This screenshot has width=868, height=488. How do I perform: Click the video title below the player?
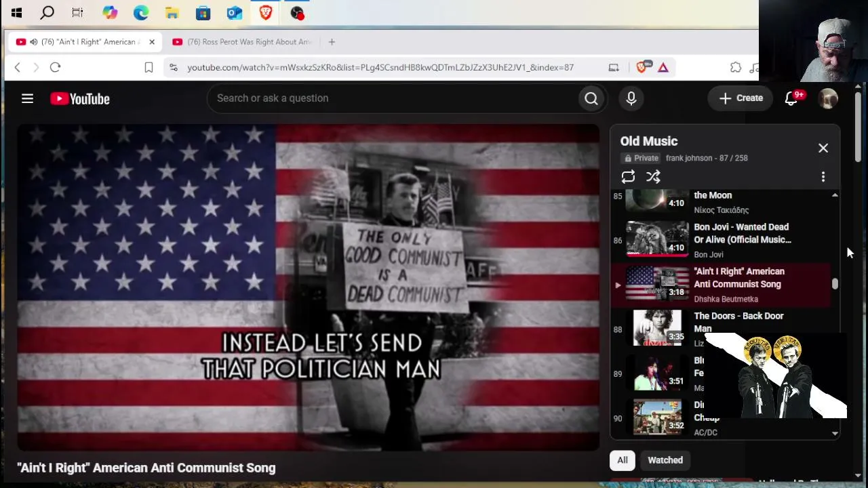(146, 468)
